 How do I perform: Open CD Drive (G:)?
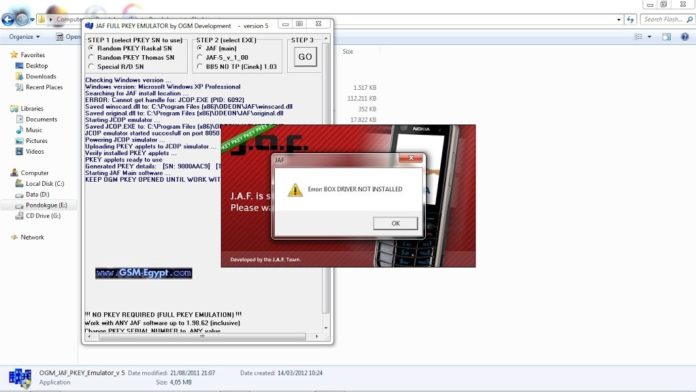[43, 216]
